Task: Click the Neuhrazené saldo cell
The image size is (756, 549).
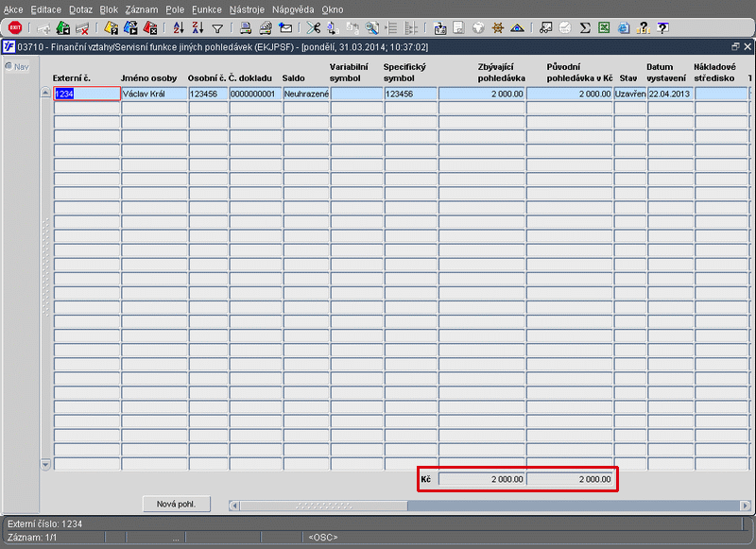Action: (x=306, y=94)
